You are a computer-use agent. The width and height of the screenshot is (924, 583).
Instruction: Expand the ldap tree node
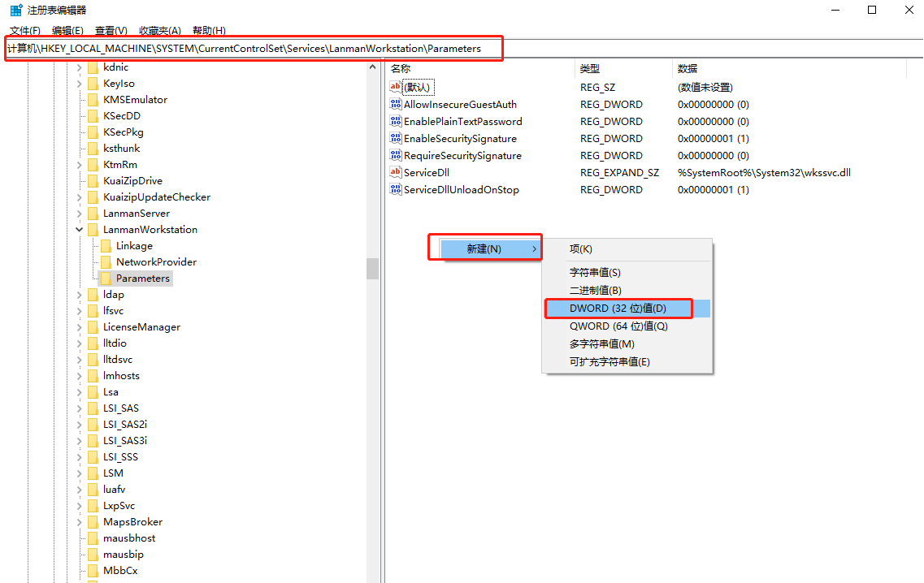[x=79, y=294]
